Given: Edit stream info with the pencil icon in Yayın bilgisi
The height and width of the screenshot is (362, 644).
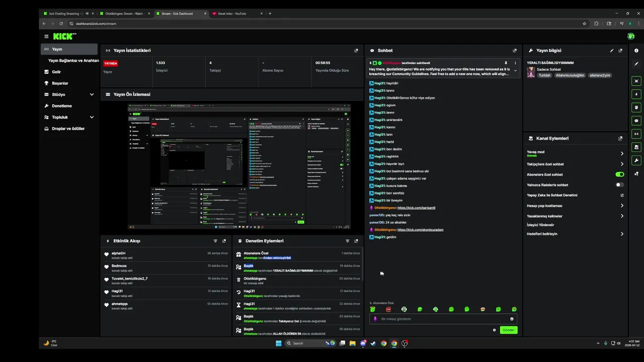Looking at the screenshot, I should [x=612, y=50].
